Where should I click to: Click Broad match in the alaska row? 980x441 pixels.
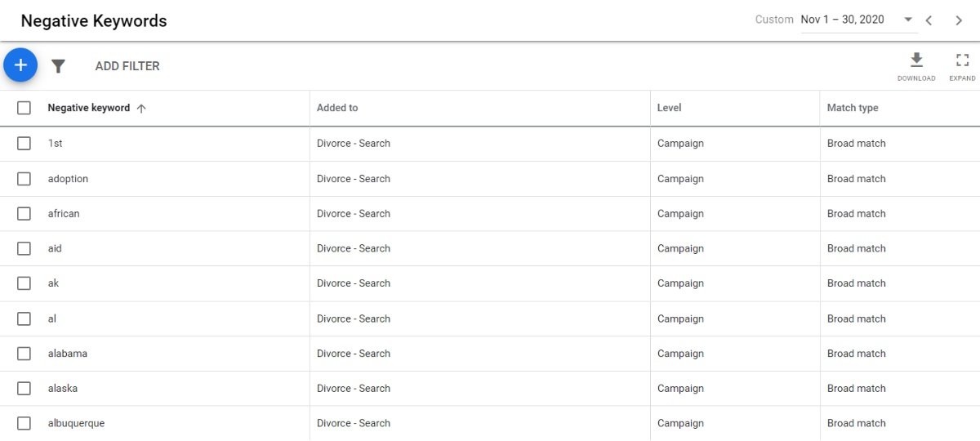pos(856,389)
